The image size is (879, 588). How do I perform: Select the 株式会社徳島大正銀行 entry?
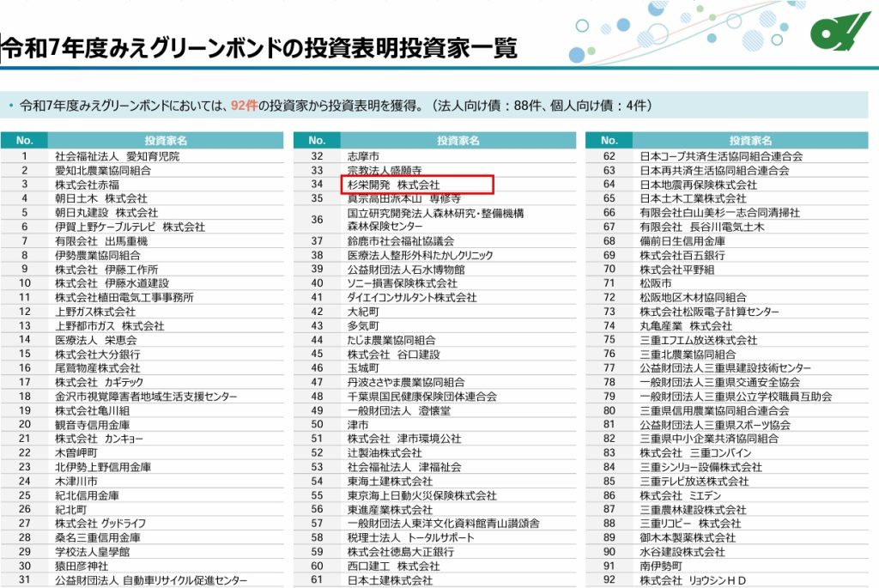[x=400, y=552]
